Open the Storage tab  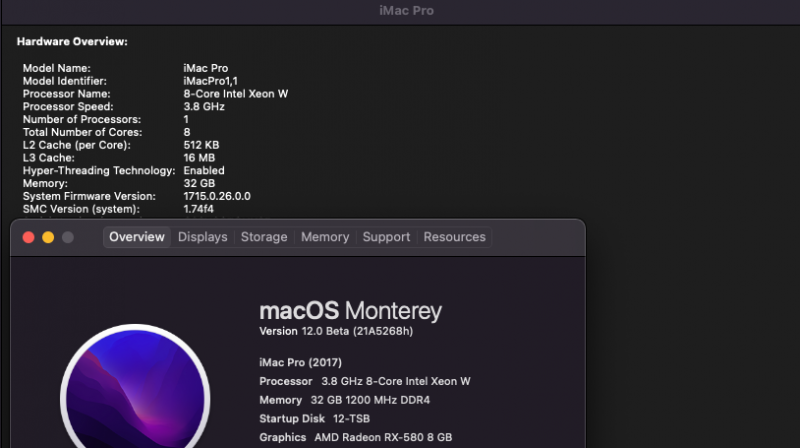coord(264,237)
